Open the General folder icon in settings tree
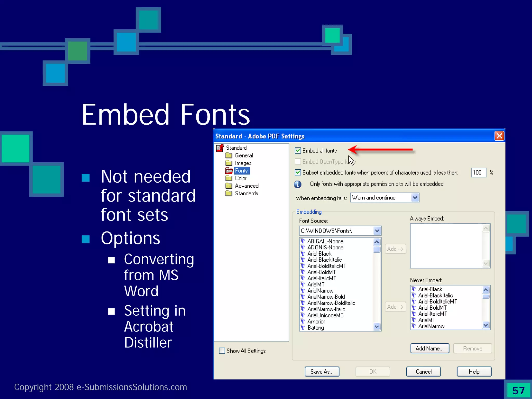This screenshot has width=532, height=399. pyautogui.click(x=229, y=155)
